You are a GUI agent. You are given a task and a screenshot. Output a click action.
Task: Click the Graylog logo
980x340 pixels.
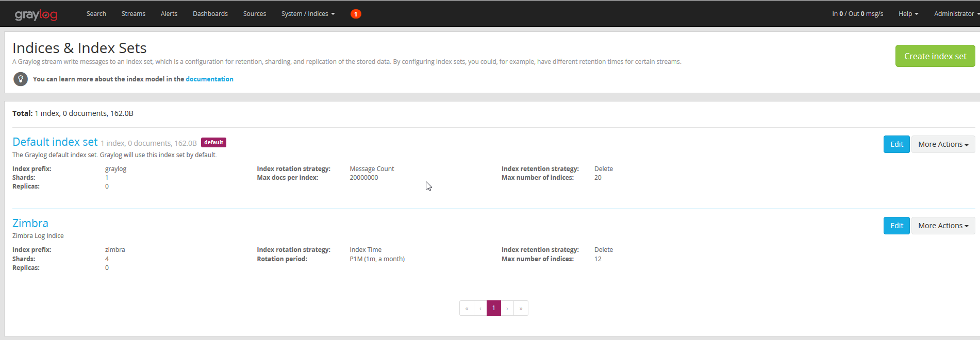coord(36,14)
